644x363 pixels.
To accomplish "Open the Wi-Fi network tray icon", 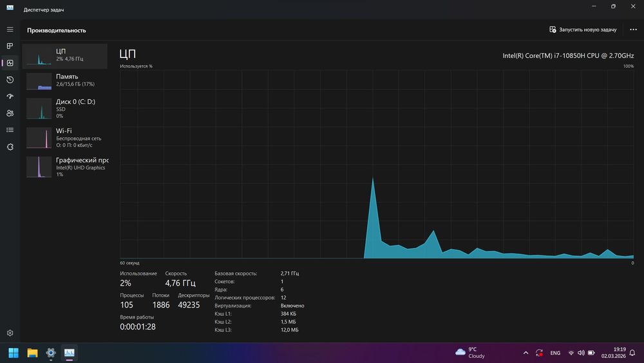I will point(571,353).
